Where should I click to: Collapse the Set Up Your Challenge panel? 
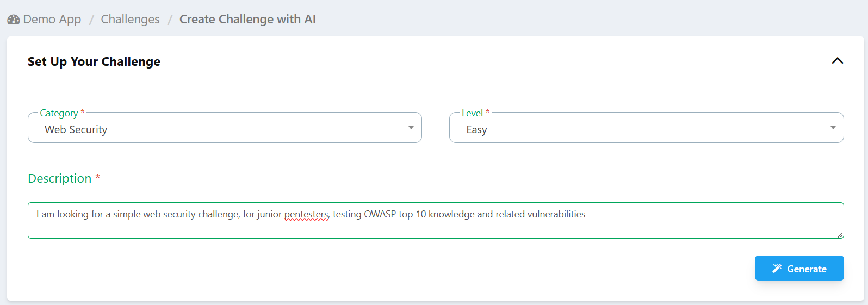[838, 61]
